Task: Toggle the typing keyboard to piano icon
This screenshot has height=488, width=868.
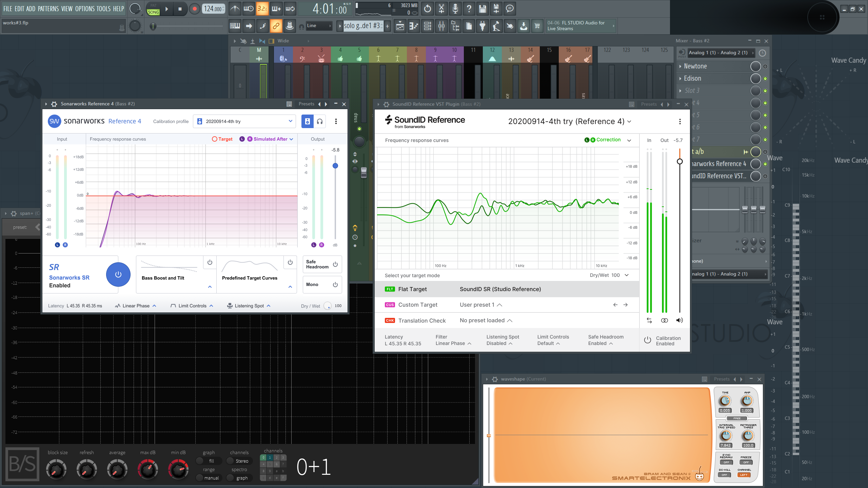Action: pyautogui.click(x=235, y=26)
